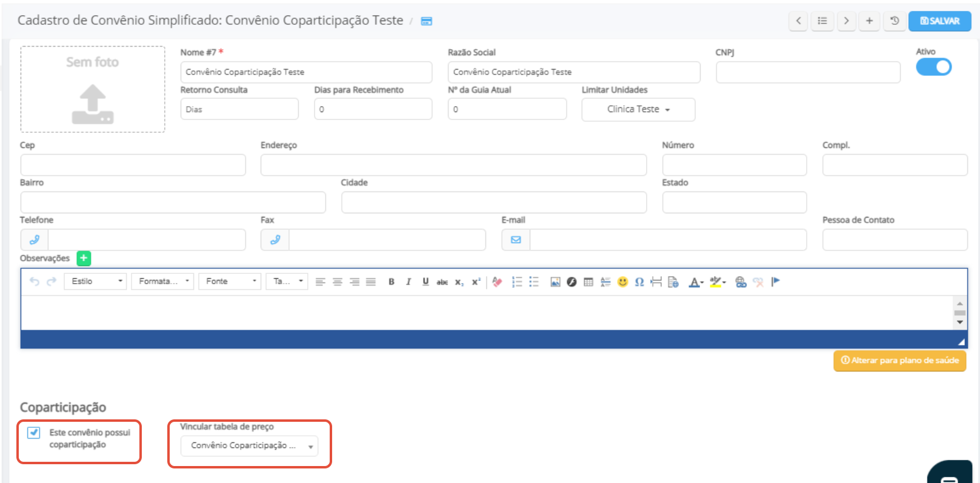The height and width of the screenshot is (483, 980).
Task: Open the Estilo dropdown
Action: (x=96, y=281)
